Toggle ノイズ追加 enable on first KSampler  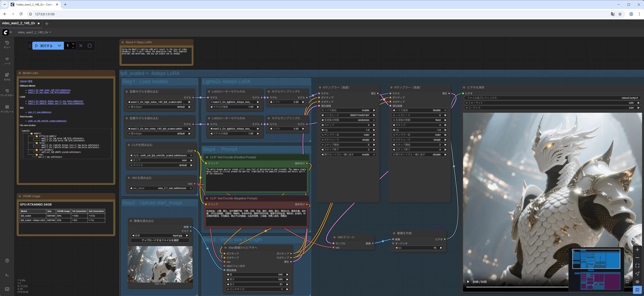[348, 110]
